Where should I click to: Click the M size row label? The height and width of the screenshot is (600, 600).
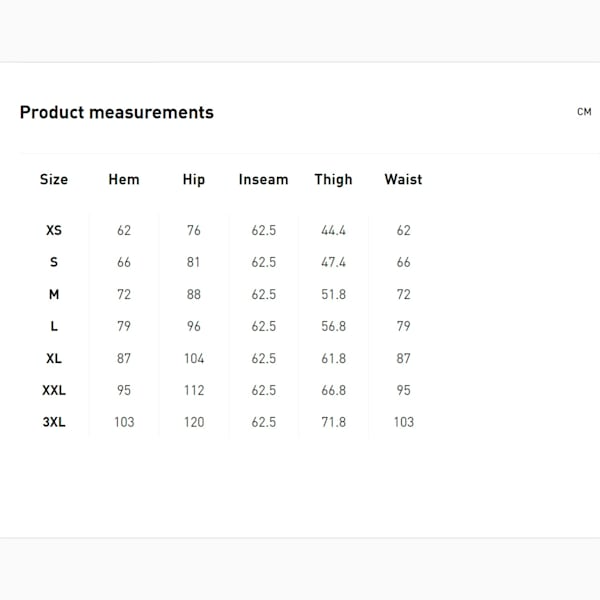point(54,294)
